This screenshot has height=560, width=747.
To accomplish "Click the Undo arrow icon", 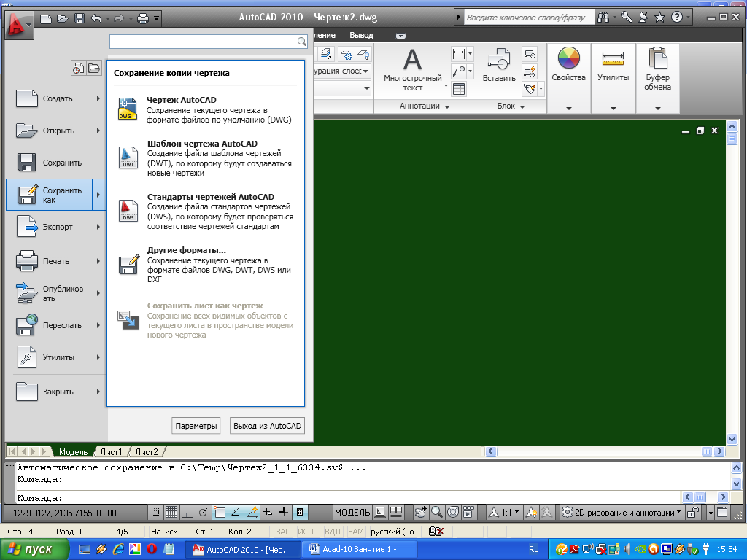I will click(96, 18).
